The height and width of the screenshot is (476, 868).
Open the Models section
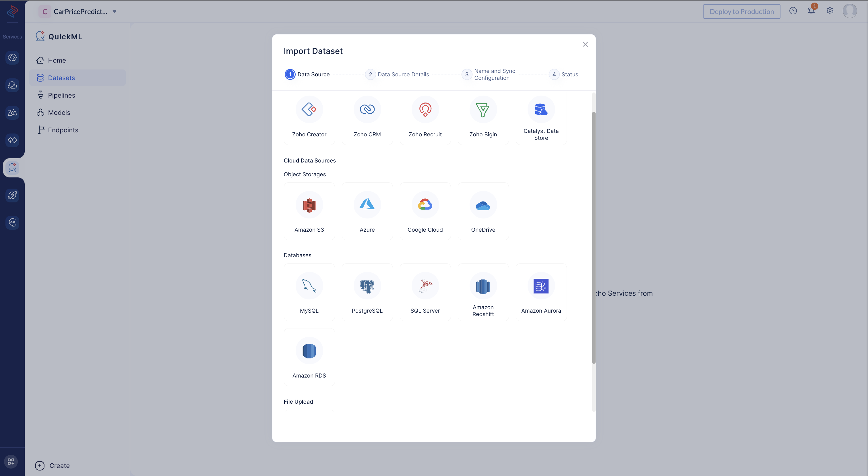pyautogui.click(x=77, y=113)
